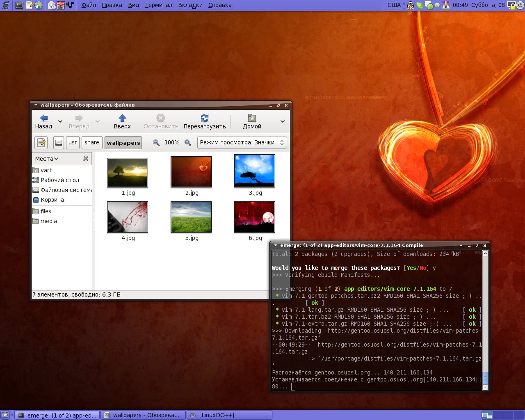
Task: Go to home folder with Домой
Action: point(252,122)
